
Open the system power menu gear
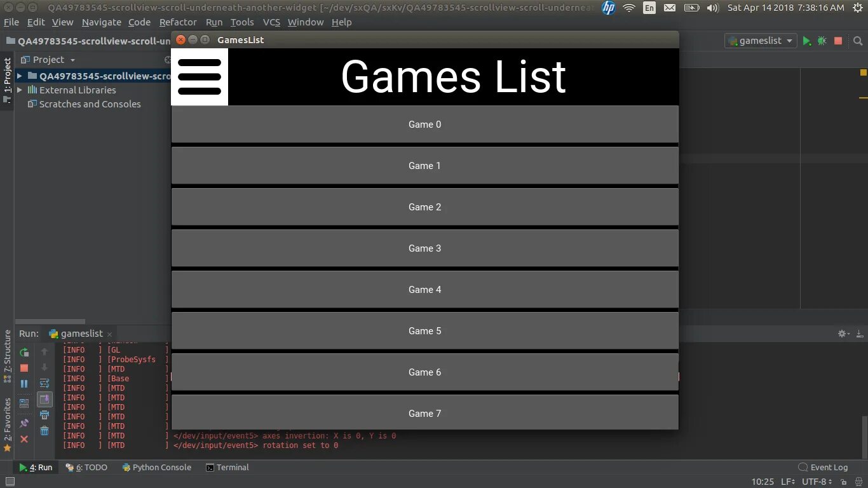point(858,8)
